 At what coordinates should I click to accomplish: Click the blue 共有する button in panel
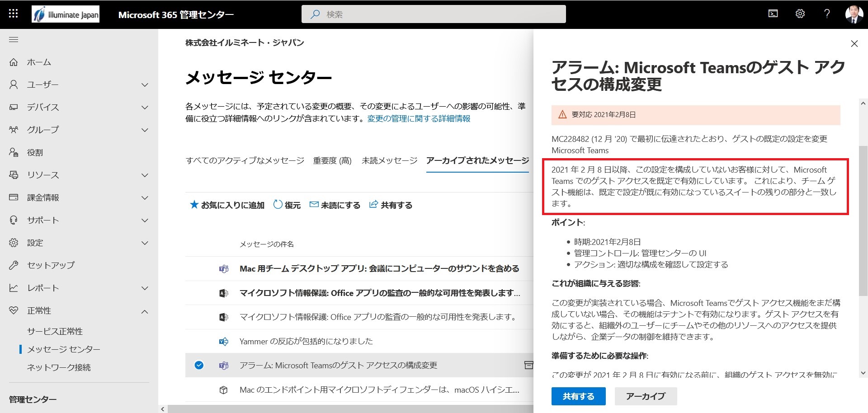tap(578, 396)
